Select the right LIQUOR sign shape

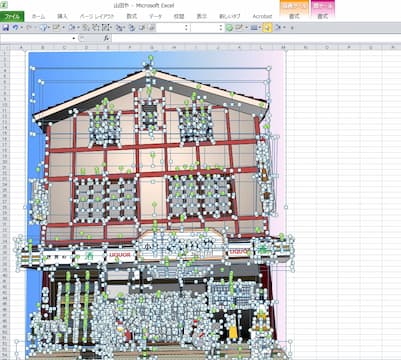point(239,251)
